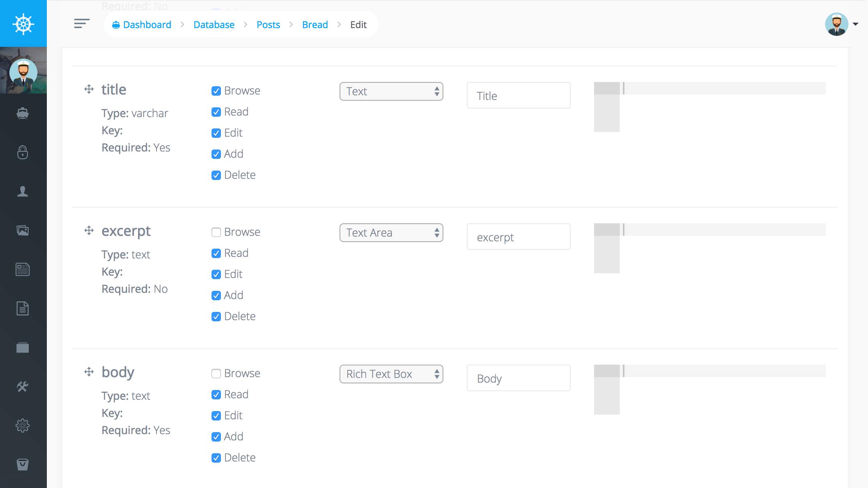Enable Browse checkbox for body field
Image resolution: width=868 pixels, height=488 pixels.
(x=216, y=374)
